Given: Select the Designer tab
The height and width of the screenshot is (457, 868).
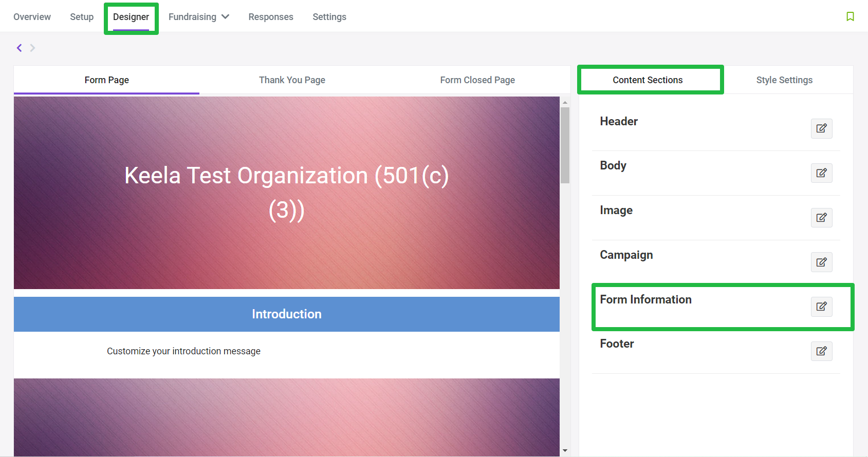Looking at the screenshot, I should [x=131, y=17].
